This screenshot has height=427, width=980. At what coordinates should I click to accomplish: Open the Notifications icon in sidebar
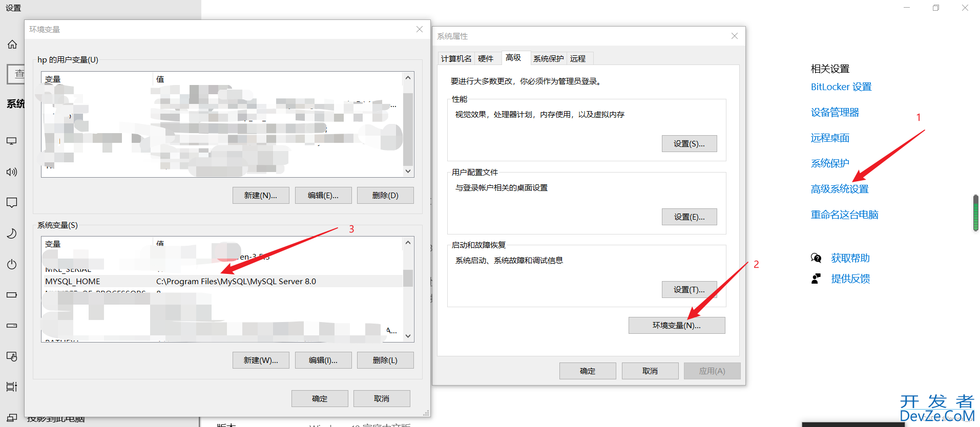(12, 203)
